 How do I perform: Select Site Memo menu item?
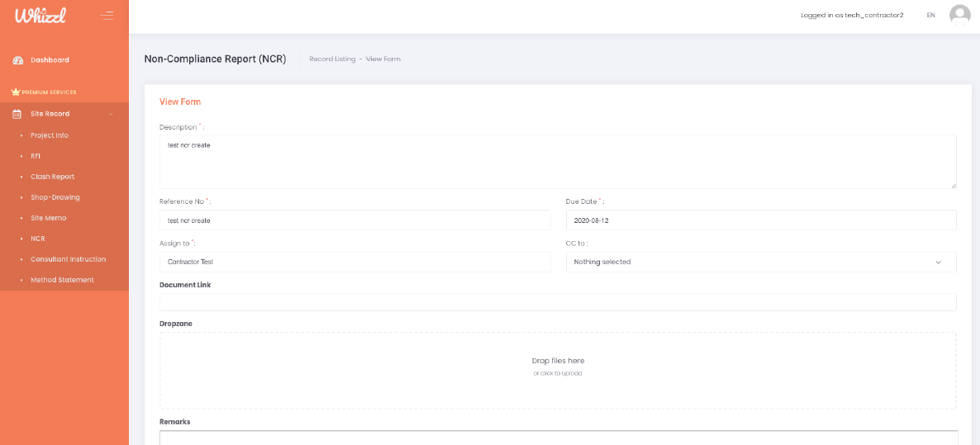[48, 218]
